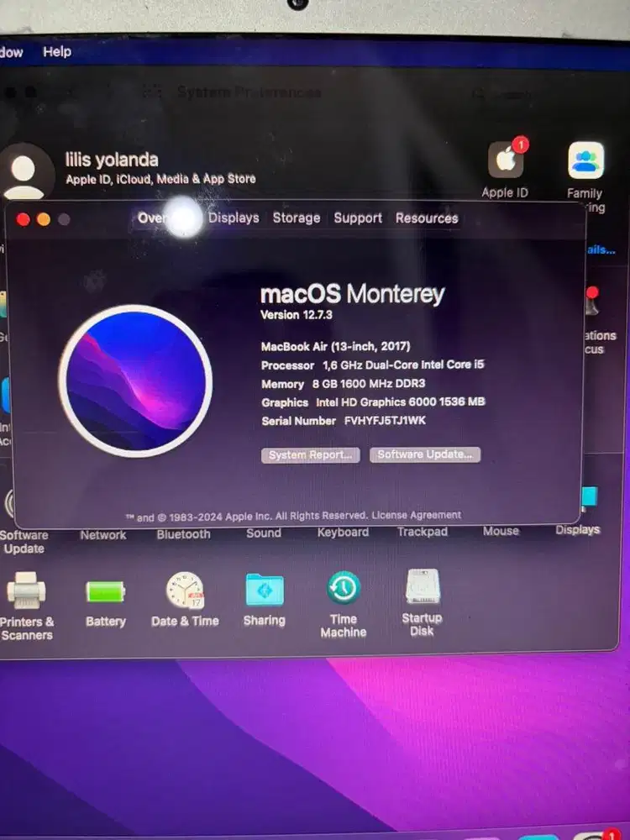This screenshot has height=840, width=630.
Task: Open the Battery preferences icon
Action: [x=105, y=591]
